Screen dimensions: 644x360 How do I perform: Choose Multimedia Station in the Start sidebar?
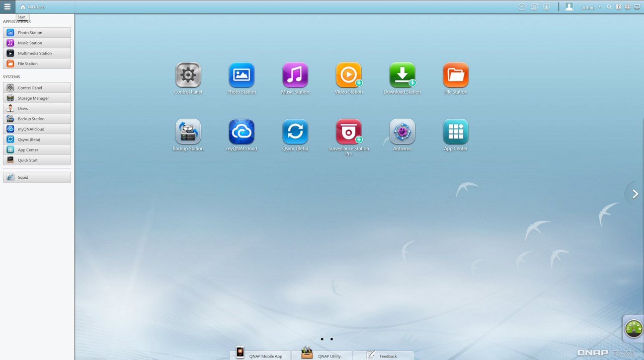point(37,53)
